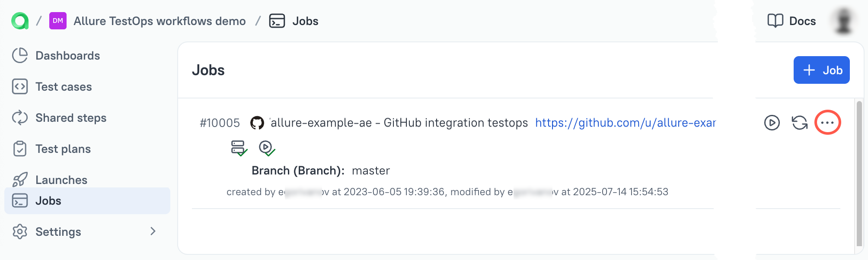Screen dimensions: 868x260
Task: Navigate to Test plans
Action: 63,149
